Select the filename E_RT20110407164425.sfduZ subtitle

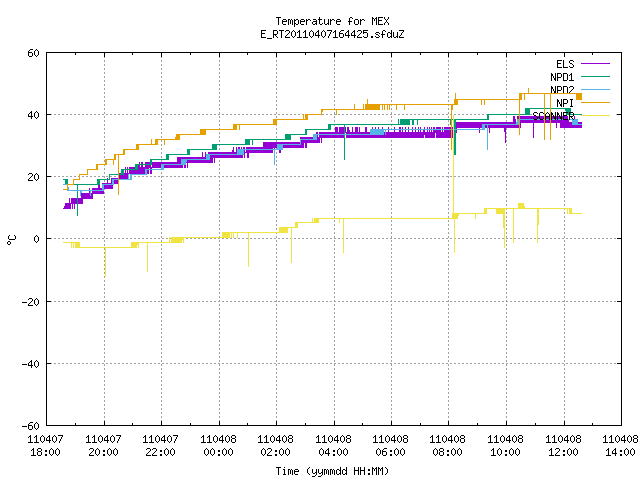pyautogui.click(x=332, y=34)
